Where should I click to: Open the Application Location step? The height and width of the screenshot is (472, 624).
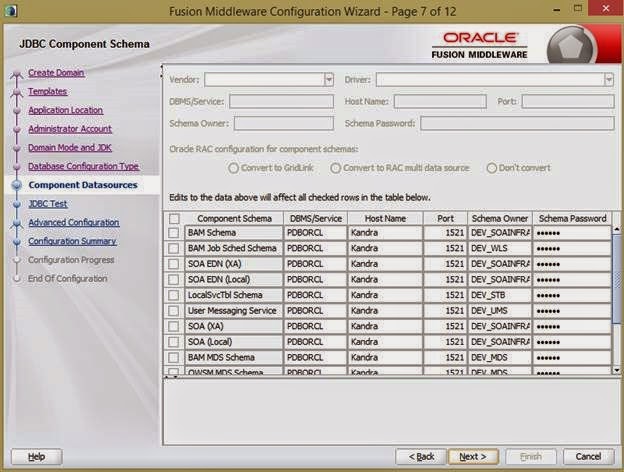click(x=66, y=110)
